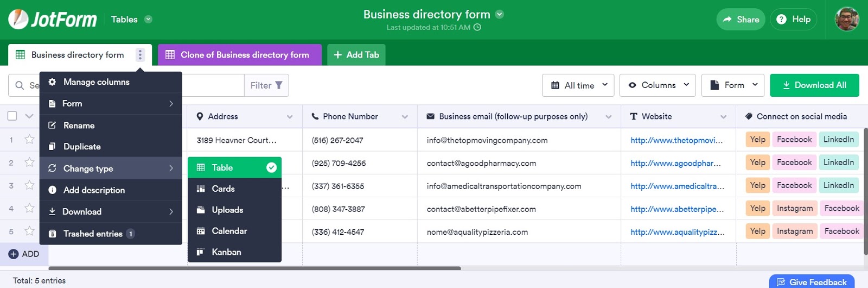Click the search magnifier icon
The width and height of the screenshot is (868, 288).
20,85
